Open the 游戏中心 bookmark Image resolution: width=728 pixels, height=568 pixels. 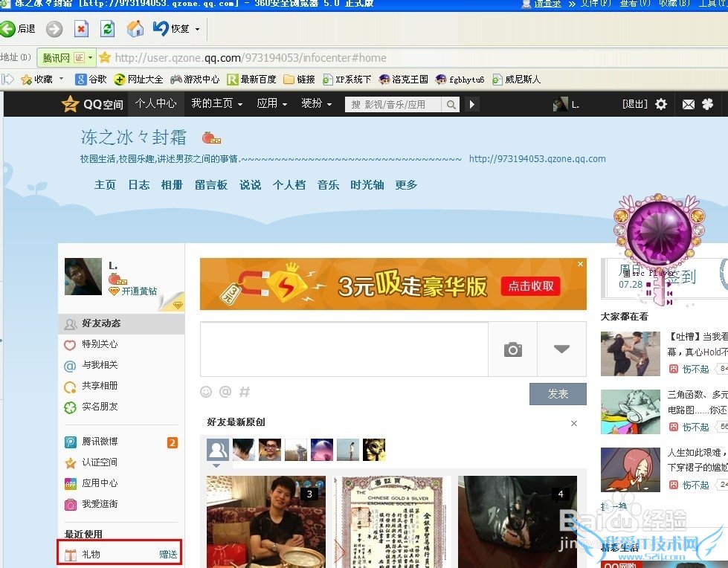[x=195, y=80]
